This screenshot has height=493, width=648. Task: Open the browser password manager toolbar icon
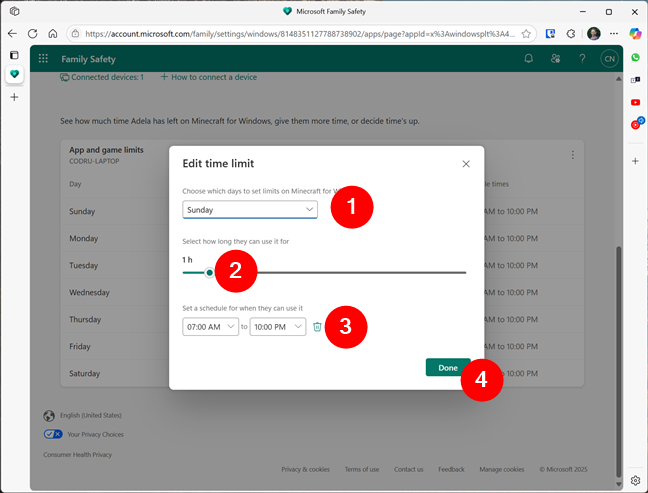[550, 33]
